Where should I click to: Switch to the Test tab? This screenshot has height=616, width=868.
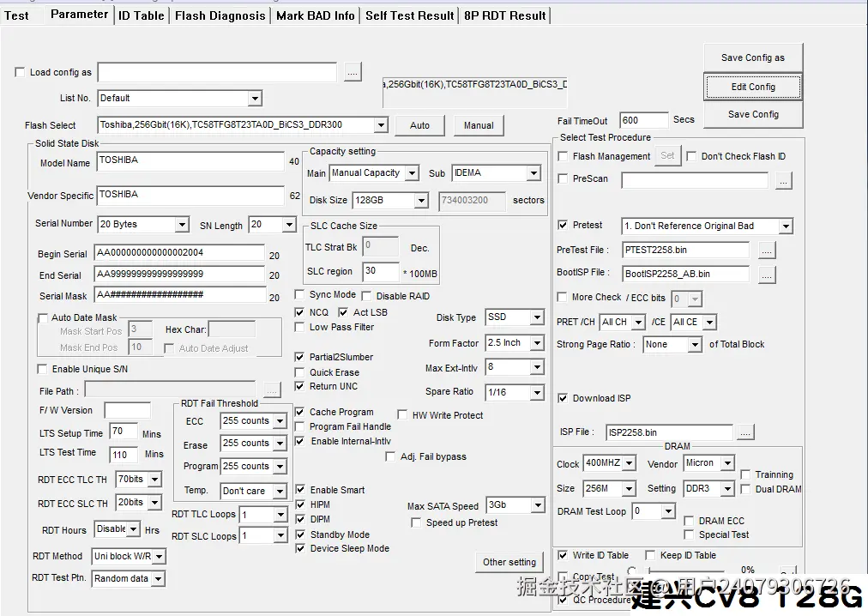[16, 15]
